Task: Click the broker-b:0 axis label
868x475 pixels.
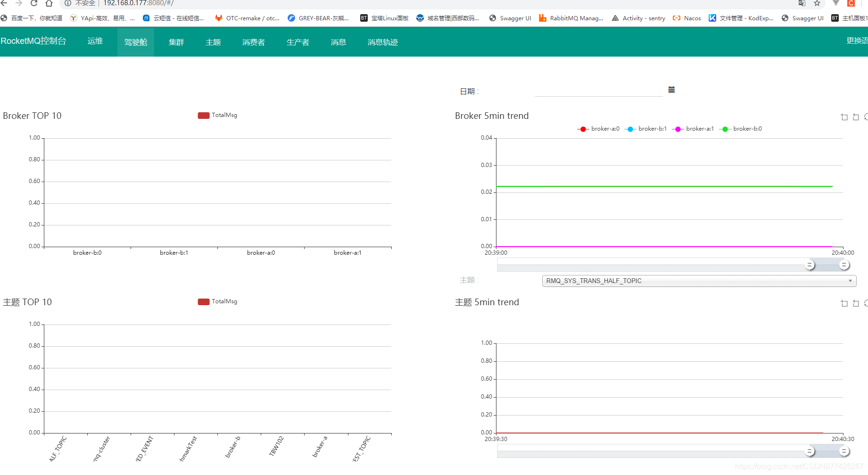Action: [87, 253]
